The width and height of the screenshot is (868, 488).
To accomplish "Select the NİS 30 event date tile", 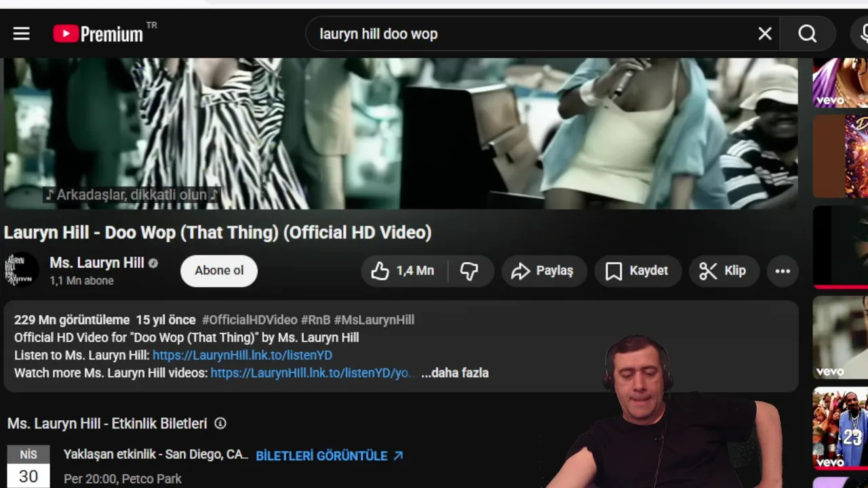I will pyautogui.click(x=28, y=466).
